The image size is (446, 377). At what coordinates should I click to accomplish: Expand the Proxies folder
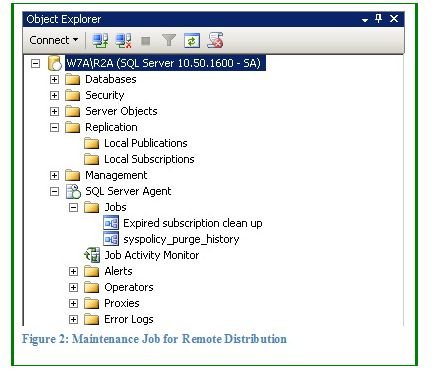click(73, 303)
